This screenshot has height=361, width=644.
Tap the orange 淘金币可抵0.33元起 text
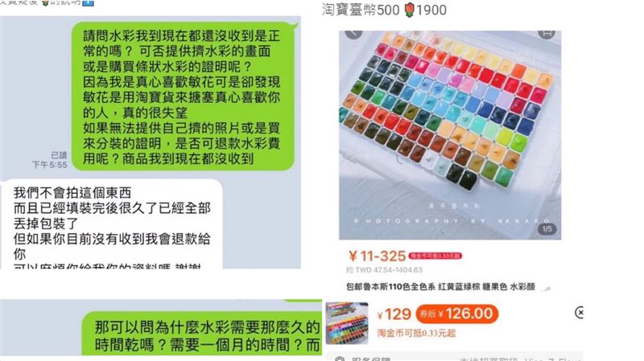coord(416,333)
